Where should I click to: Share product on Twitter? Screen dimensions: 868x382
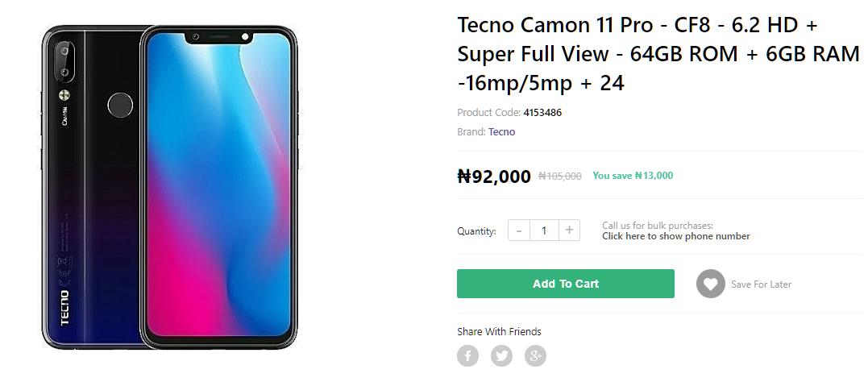coord(501,355)
